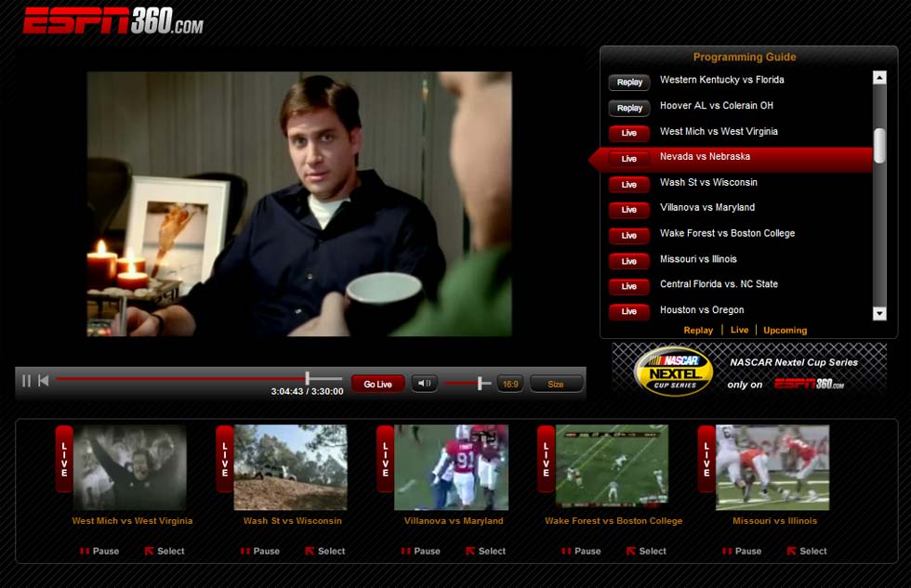Adjust the volume slider on the player
The image size is (911, 588).
(x=481, y=382)
